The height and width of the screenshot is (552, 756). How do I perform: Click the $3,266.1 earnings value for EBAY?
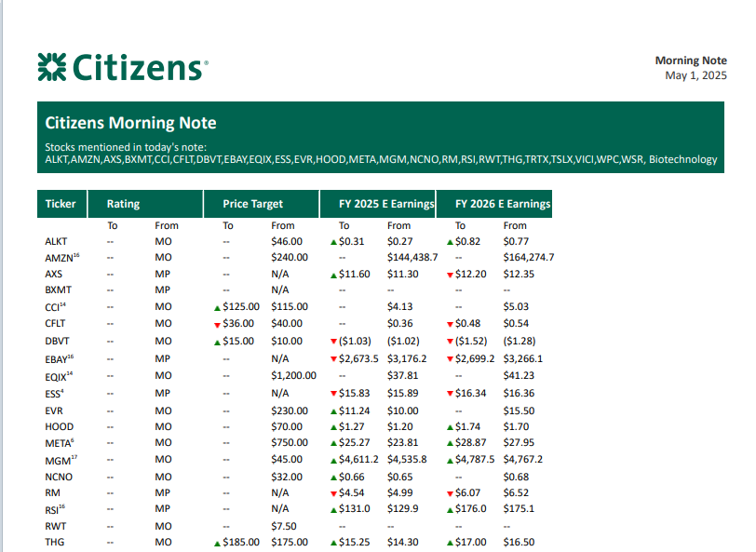pyautogui.click(x=523, y=358)
